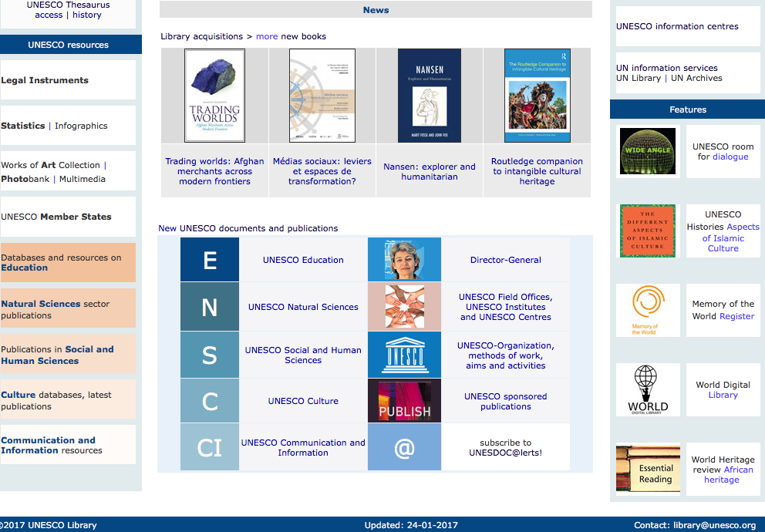Open 'Routledge companion to intangible cultural heritage' link
Viewport: 765px width, 532px height.
click(538, 171)
